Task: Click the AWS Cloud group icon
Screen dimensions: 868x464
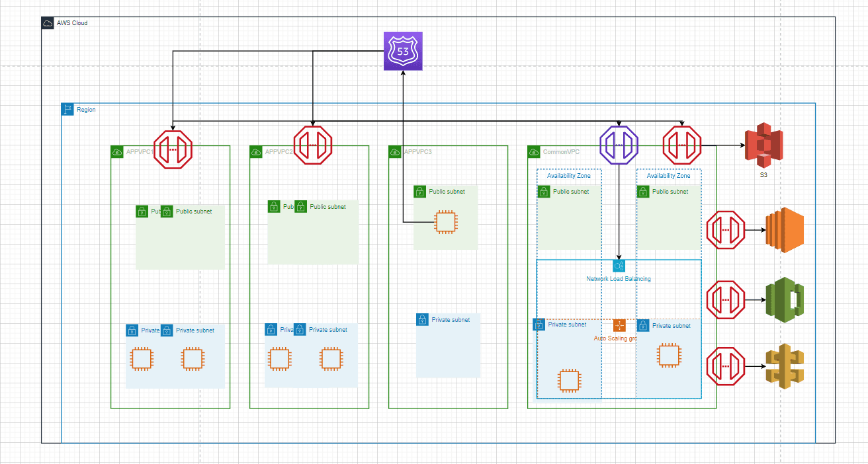Action: [48, 23]
